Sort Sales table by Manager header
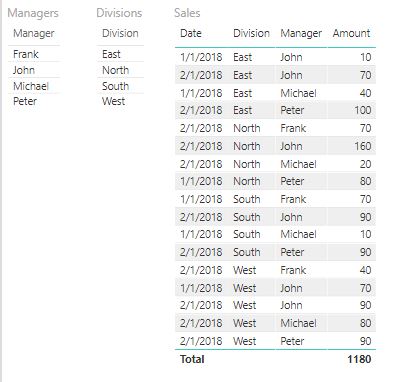The image size is (395, 382). tap(301, 33)
